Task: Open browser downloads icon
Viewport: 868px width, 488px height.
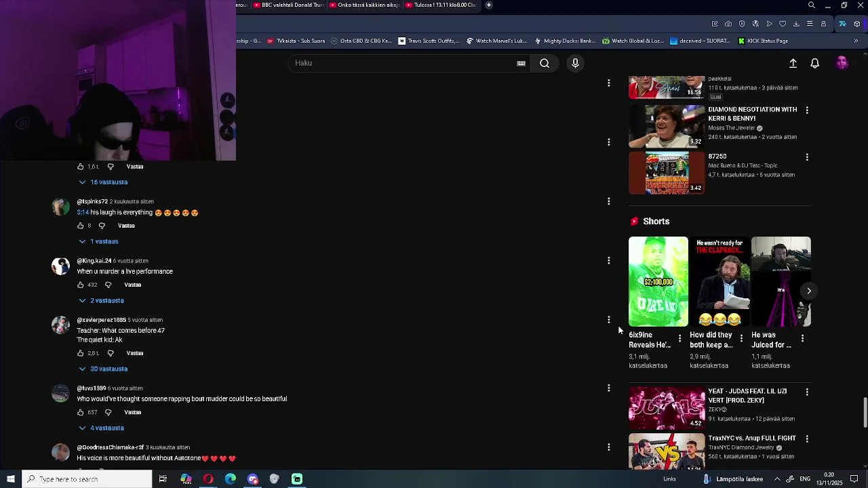Action: (x=796, y=24)
